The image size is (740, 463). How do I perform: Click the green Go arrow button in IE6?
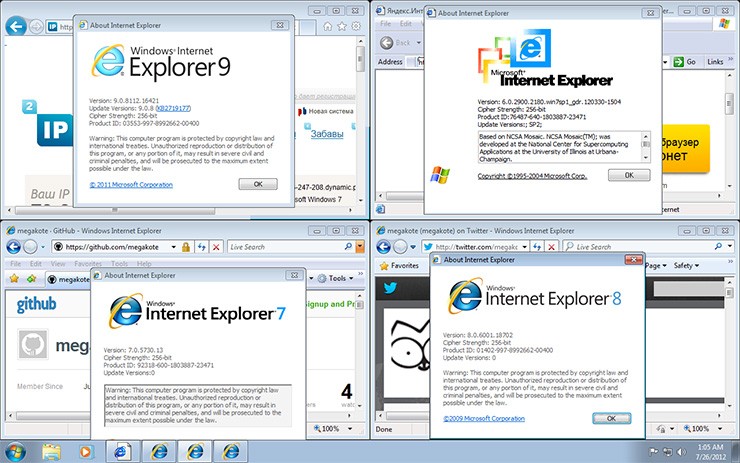tap(679, 62)
